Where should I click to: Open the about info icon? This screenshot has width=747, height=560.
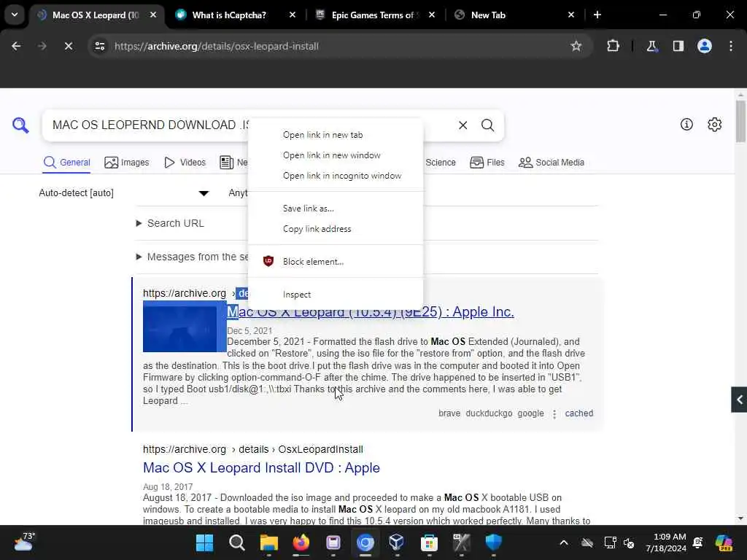(686, 124)
